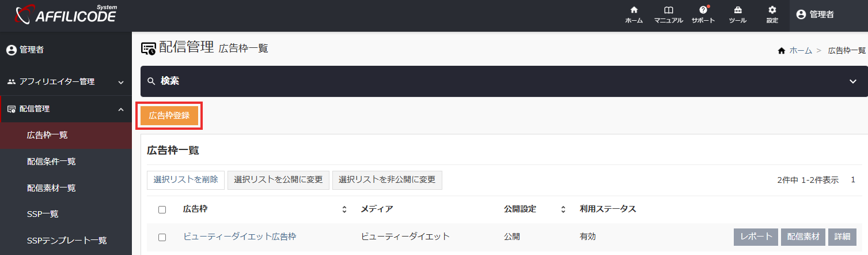Viewport: 868px width, 255px height.
Task: Open SSP一覧 in the sidebar
Action: [x=43, y=214]
